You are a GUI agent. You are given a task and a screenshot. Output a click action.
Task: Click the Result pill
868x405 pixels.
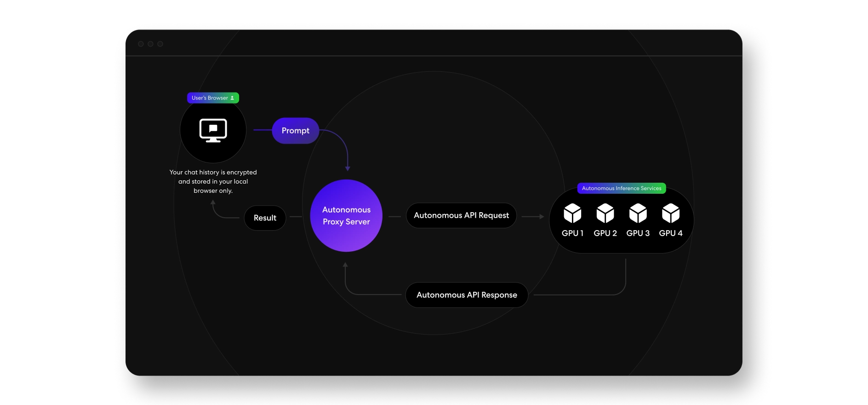pos(265,218)
